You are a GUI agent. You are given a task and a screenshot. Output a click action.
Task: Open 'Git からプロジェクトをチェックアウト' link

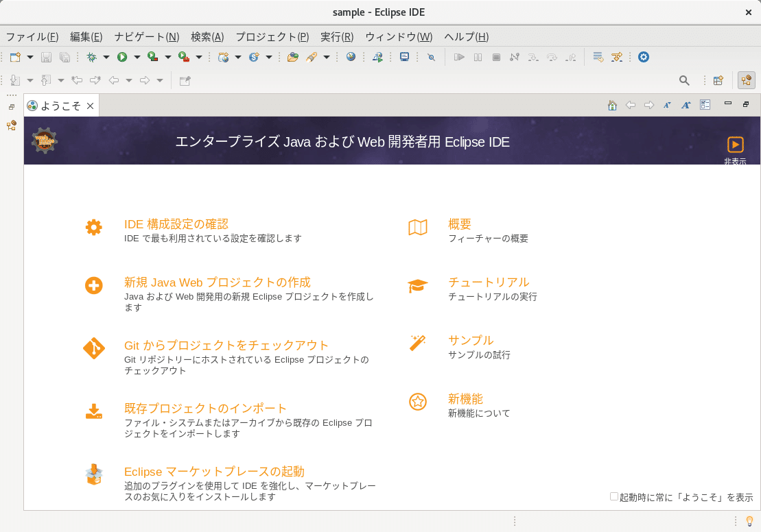tap(226, 346)
